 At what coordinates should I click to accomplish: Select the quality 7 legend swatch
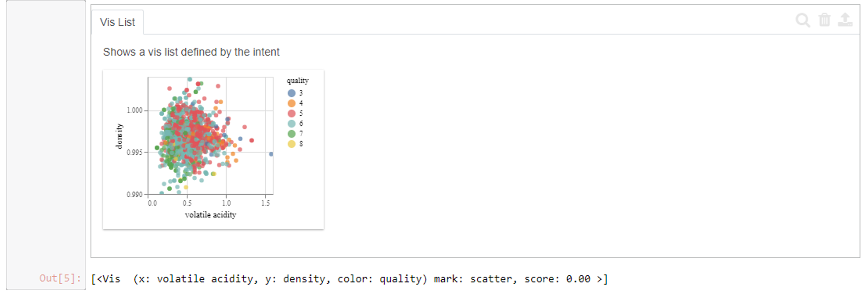(x=292, y=134)
